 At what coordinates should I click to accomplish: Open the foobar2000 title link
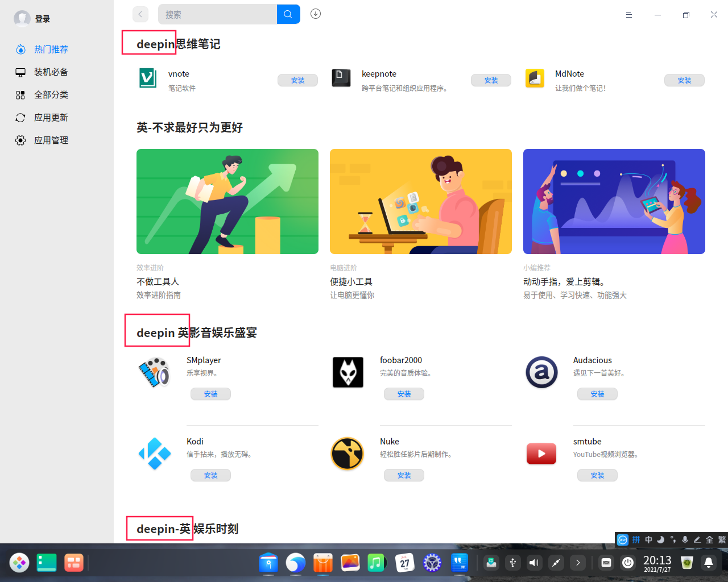tap(401, 360)
